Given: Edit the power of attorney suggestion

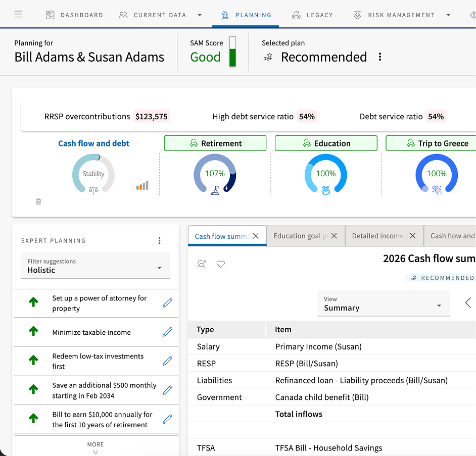Looking at the screenshot, I should 168,303.
